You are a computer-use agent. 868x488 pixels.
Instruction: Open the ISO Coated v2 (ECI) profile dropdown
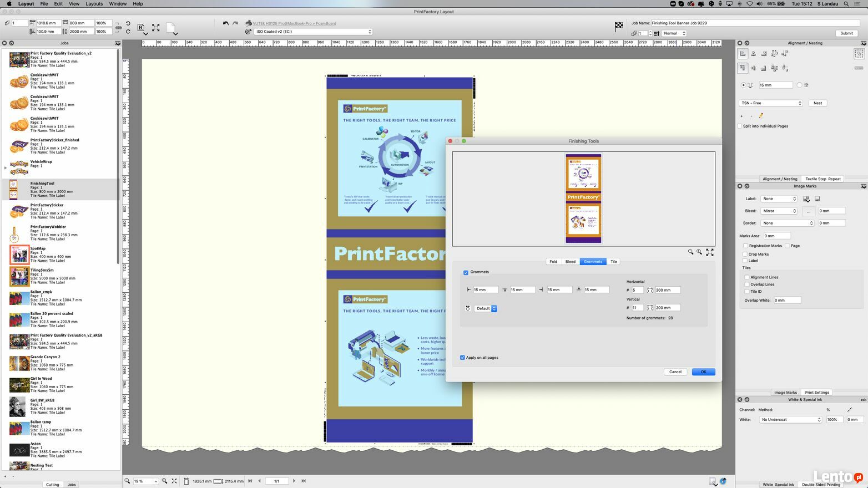tap(313, 32)
